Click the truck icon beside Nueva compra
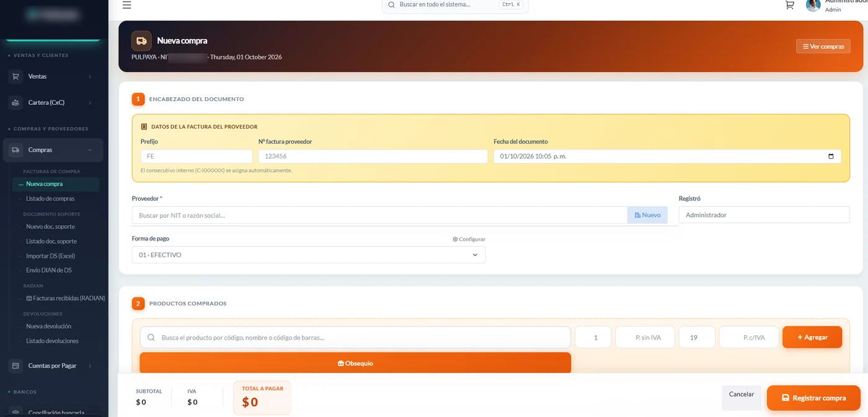The image size is (868, 417). pos(141,41)
